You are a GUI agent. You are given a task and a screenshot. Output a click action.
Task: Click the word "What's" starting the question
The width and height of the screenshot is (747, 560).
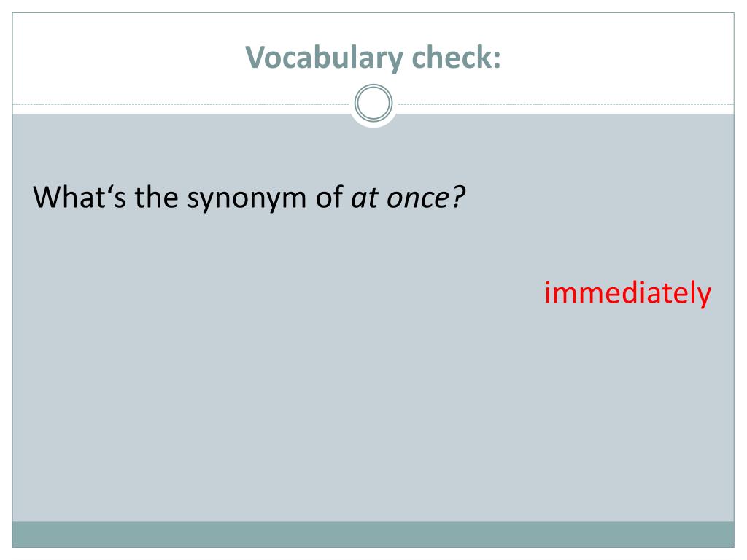80,197
